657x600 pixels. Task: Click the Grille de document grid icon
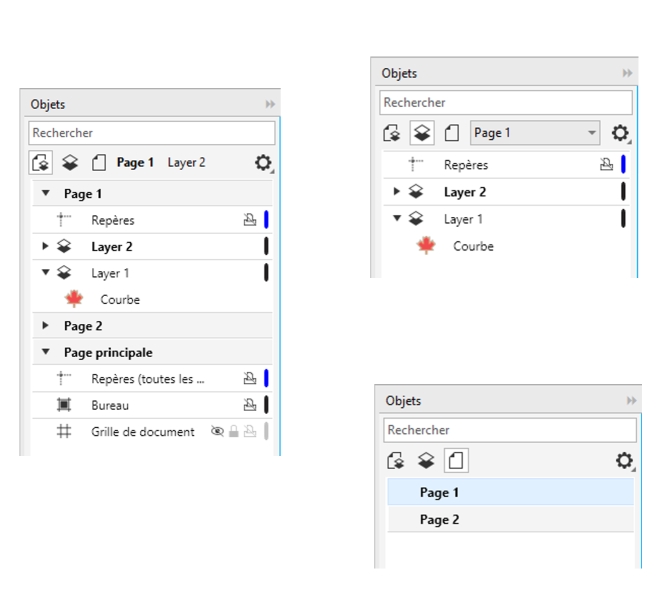point(64,432)
